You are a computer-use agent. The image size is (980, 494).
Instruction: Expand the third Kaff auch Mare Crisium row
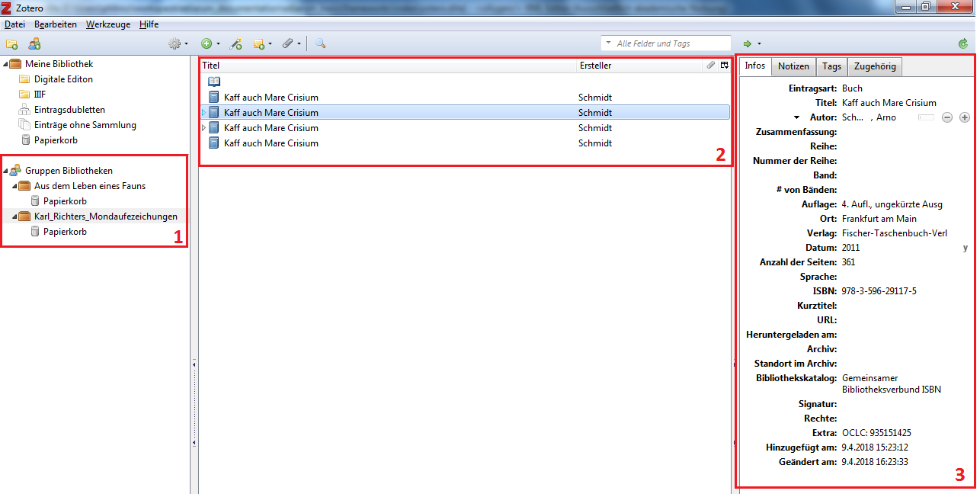pos(203,128)
